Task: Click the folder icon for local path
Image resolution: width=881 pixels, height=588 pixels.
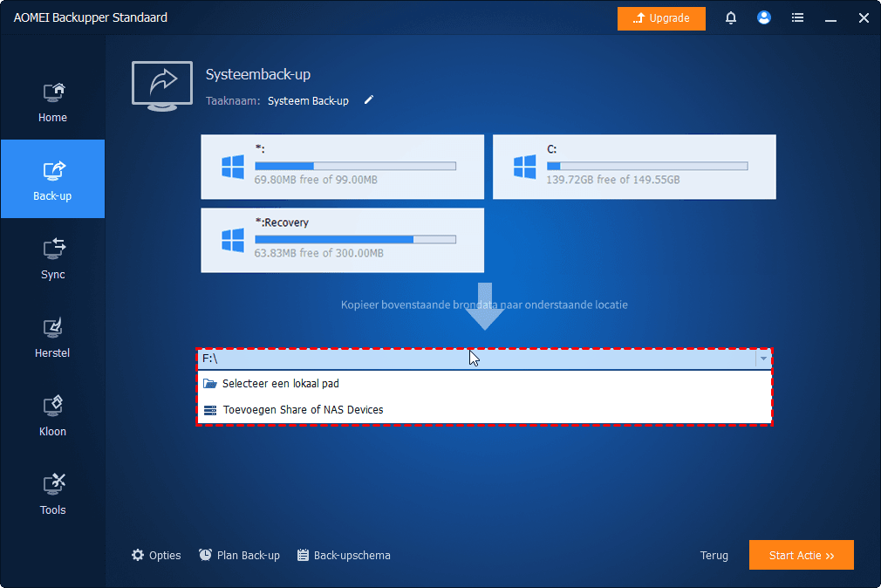Action: (x=210, y=383)
